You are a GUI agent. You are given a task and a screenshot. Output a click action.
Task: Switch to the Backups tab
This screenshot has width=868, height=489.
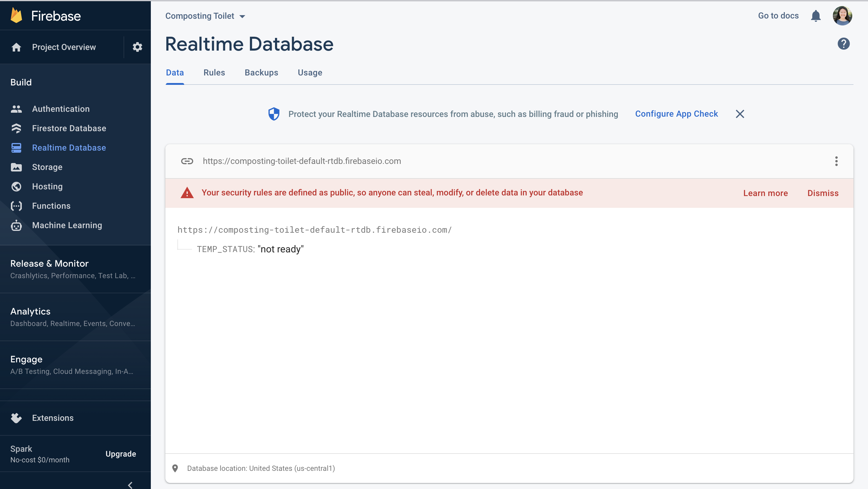click(261, 73)
